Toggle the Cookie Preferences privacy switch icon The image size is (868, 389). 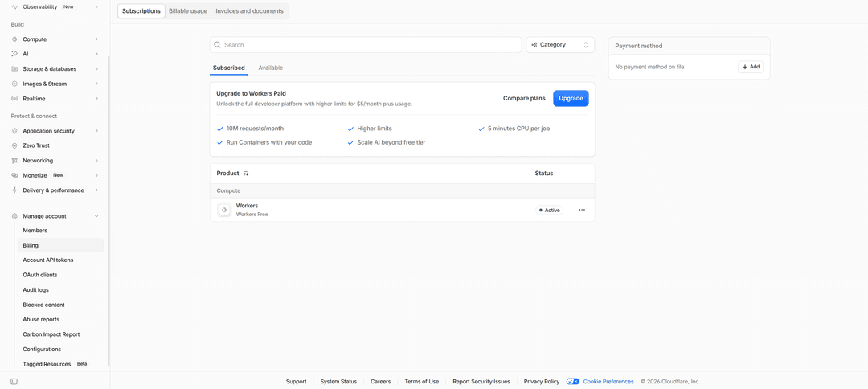573,382
